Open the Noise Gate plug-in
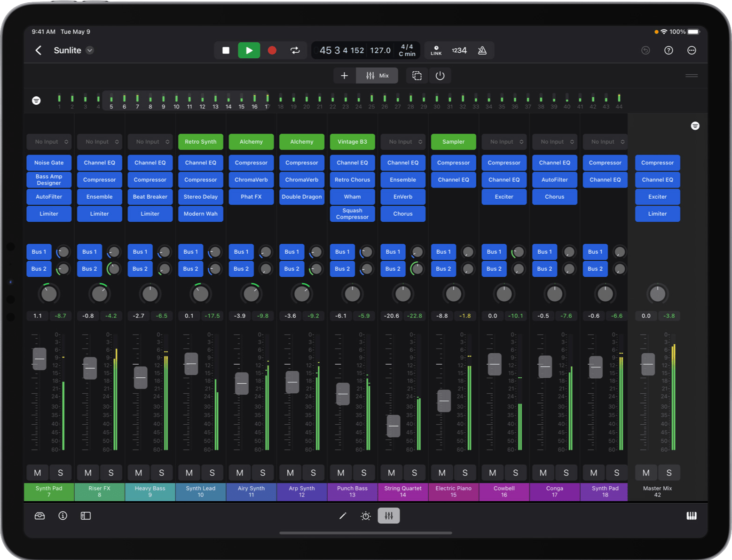The image size is (732, 560). tap(49, 163)
